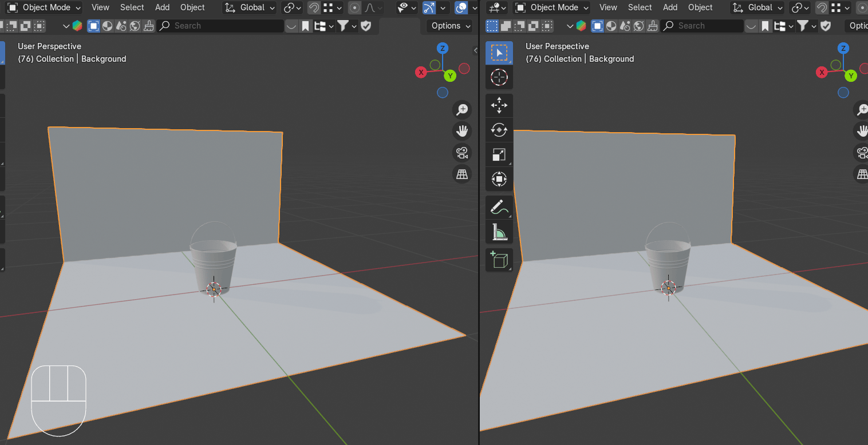Expand the Global transform orientation dropdown in right viewport

[x=760, y=8]
